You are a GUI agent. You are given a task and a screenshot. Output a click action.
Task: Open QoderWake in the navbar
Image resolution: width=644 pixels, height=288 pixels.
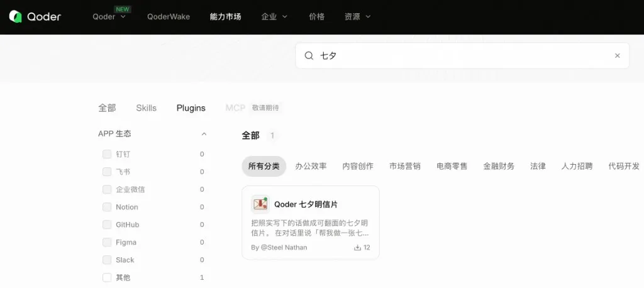[x=169, y=17]
